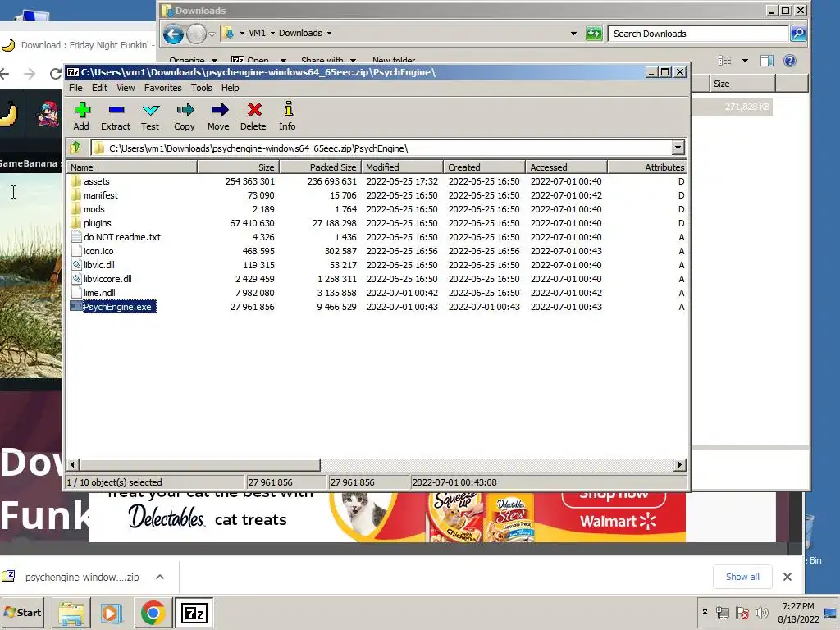The image size is (840, 630).
Task: Sort by Accessed column header
Action: pos(566,167)
